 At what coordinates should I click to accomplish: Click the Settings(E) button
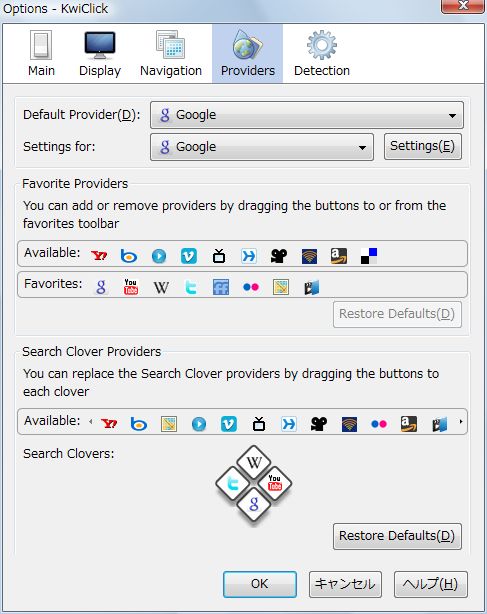pyautogui.click(x=423, y=146)
